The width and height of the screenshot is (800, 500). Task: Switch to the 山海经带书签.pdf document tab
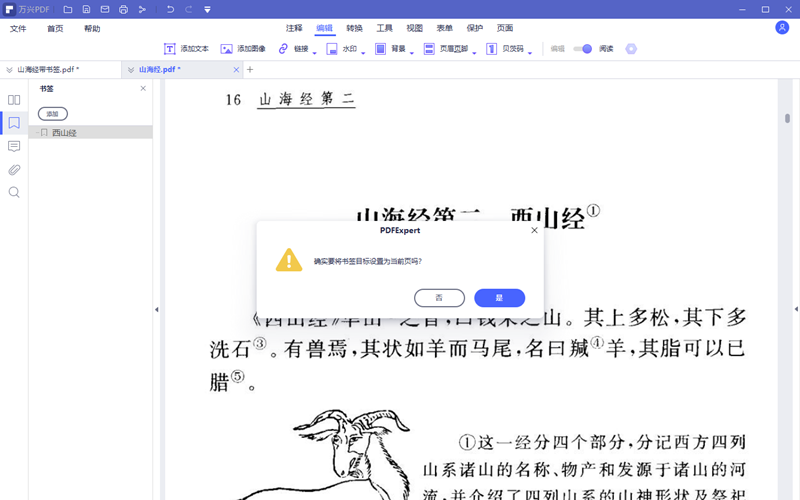click(x=47, y=70)
